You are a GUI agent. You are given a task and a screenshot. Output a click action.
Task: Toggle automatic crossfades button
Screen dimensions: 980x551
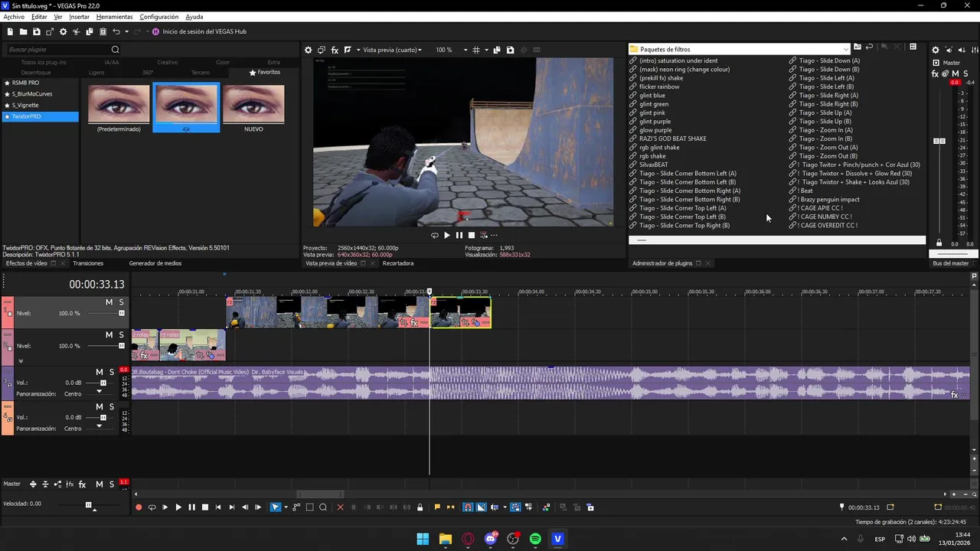point(481,507)
